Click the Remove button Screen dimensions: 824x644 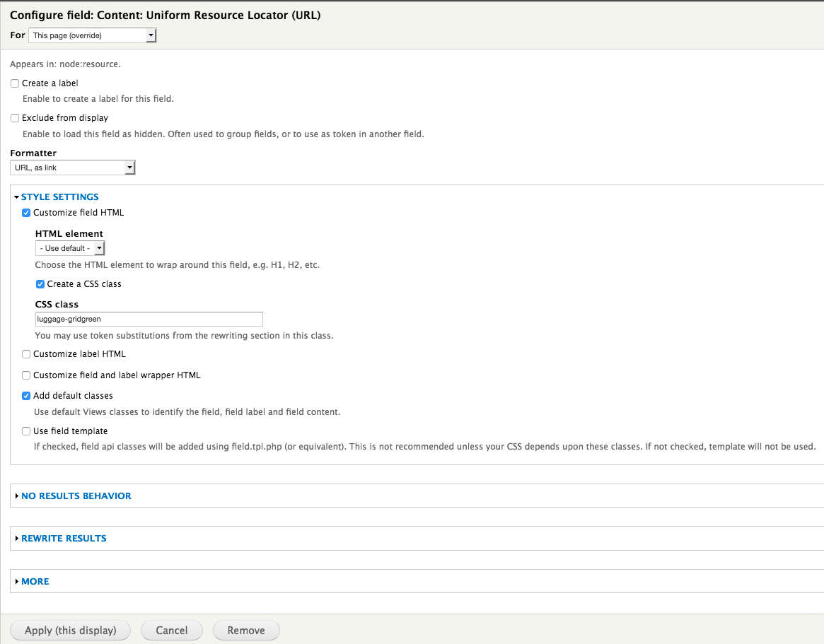(246, 631)
